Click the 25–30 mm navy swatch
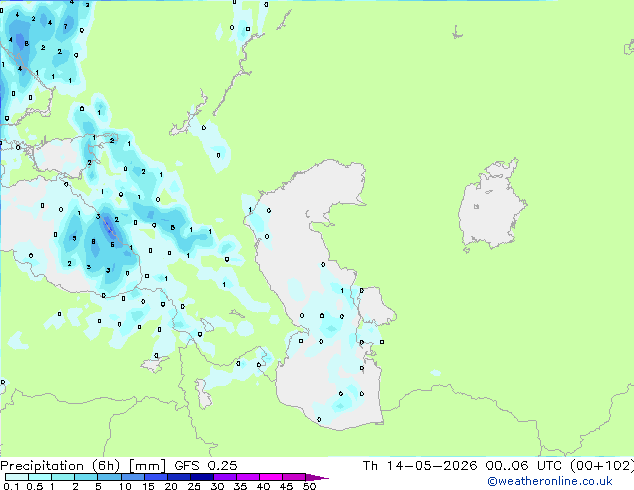Viewport: 634px width, 490px height. point(201,477)
